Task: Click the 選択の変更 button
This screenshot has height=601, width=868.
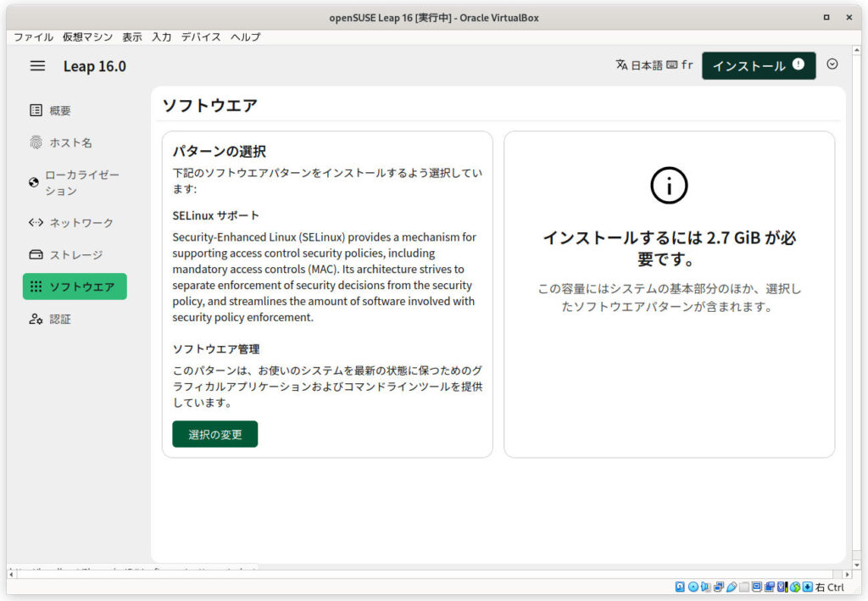Action: [x=214, y=434]
